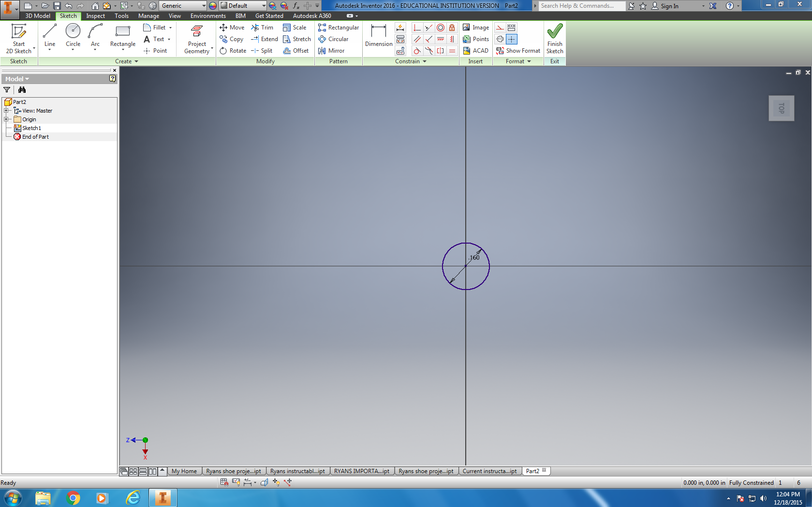Expand the Origin folder in browser

[x=6, y=119]
